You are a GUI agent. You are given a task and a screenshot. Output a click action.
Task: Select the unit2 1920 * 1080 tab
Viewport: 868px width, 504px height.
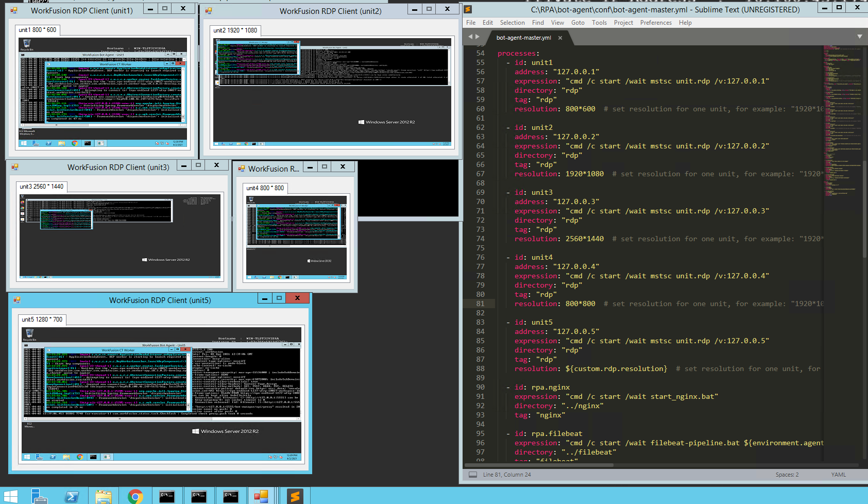coord(235,30)
